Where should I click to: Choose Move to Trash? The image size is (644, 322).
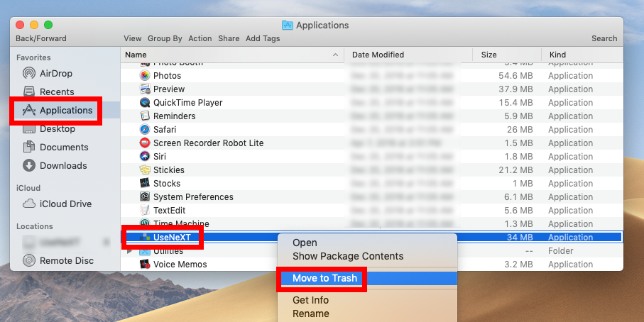pyautogui.click(x=368, y=278)
